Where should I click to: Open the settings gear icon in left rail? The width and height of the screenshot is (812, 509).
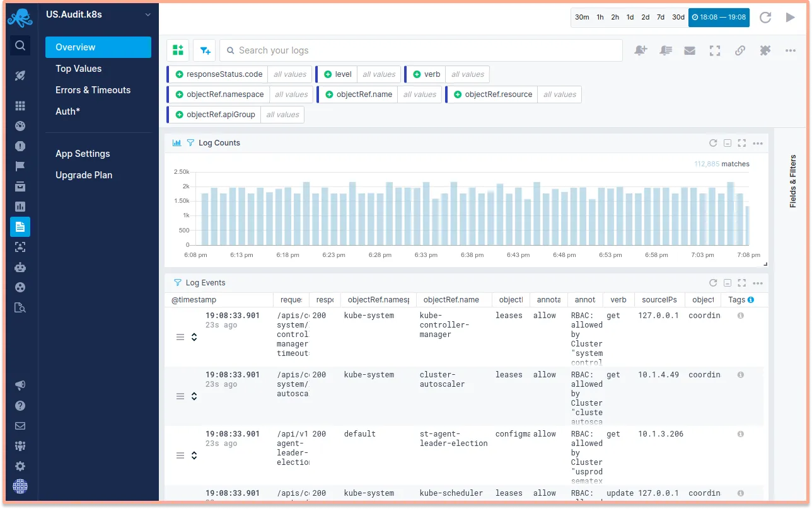click(20, 466)
